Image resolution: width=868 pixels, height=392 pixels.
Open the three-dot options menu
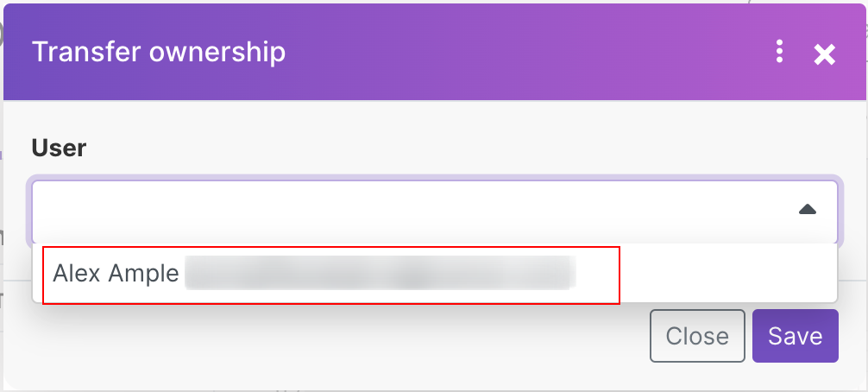pos(779,53)
